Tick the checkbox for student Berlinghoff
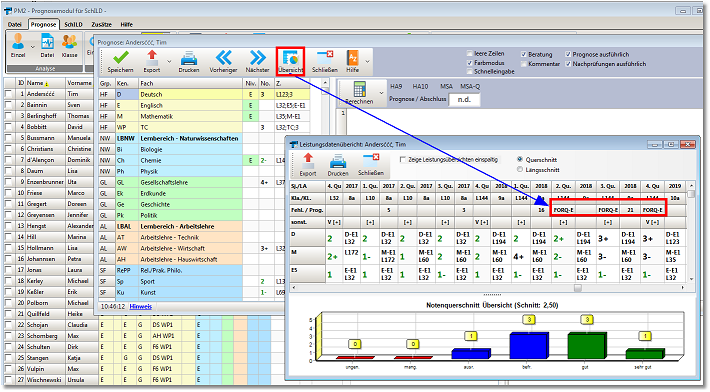The height and width of the screenshot is (392, 710). point(9,116)
